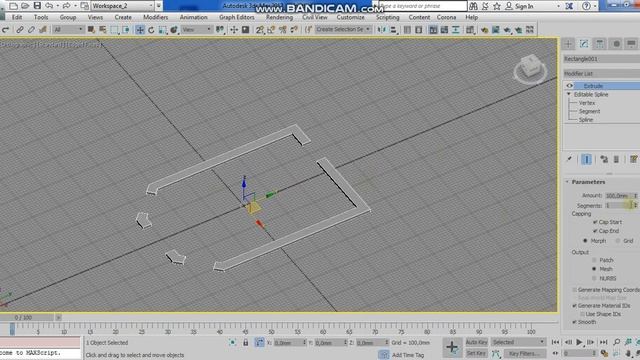Click the Redo arrow icon
The image size is (640, 360).
(66, 6)
